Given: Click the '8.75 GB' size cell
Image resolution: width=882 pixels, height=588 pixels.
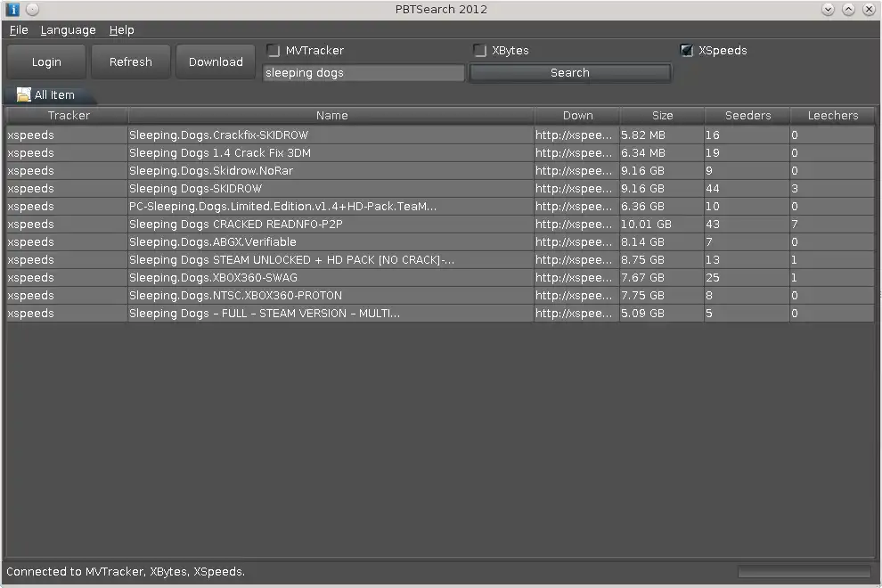Looking at the screenshot, I should 661,260.
